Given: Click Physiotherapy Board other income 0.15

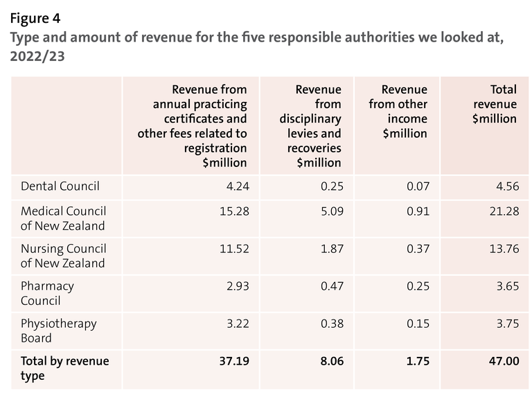Looking at the screenshot, I should tap(418, 324).
